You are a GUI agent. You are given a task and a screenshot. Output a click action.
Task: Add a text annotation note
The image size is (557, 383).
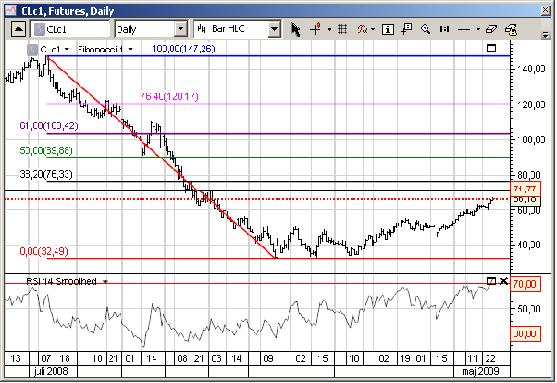pos(407,29)
